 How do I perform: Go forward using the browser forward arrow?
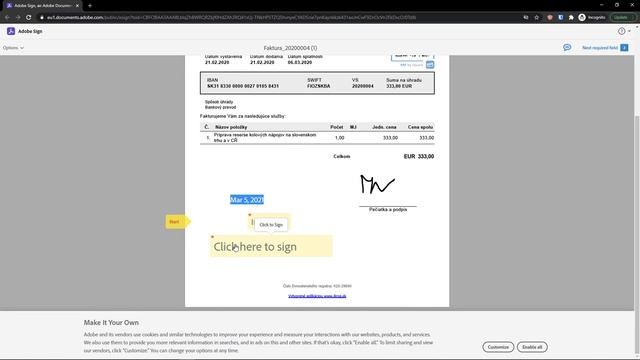(x=18, y=17)
